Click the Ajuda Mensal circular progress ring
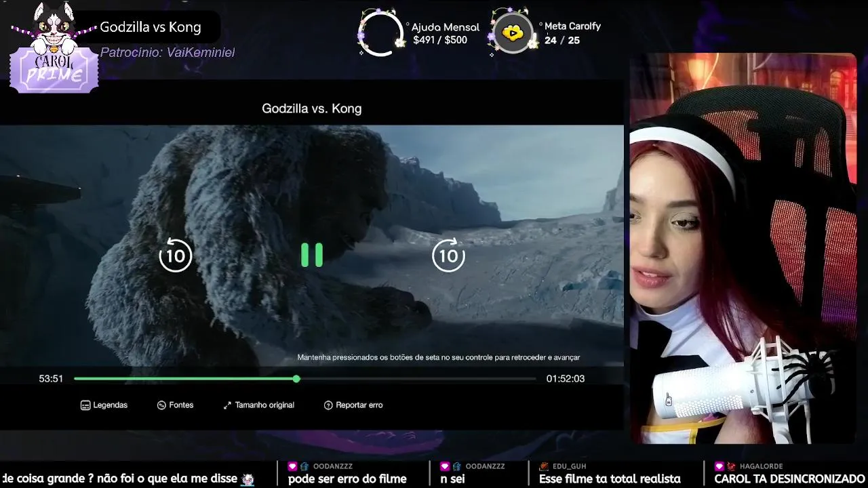Screen dimensions: 868x488 (380, 33)
